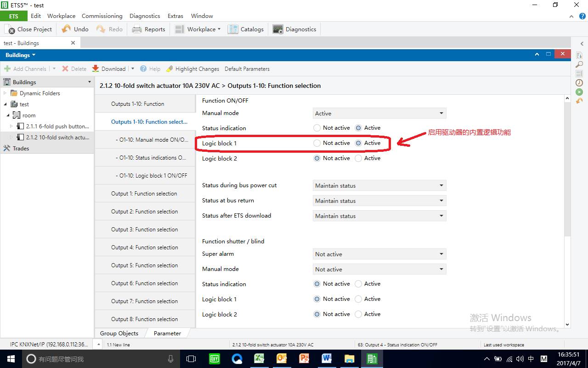Viewport: 588px width, 368px height.
Task: Open the Commissioning menu
Action: pyautogui.click(x=102, y=16)
